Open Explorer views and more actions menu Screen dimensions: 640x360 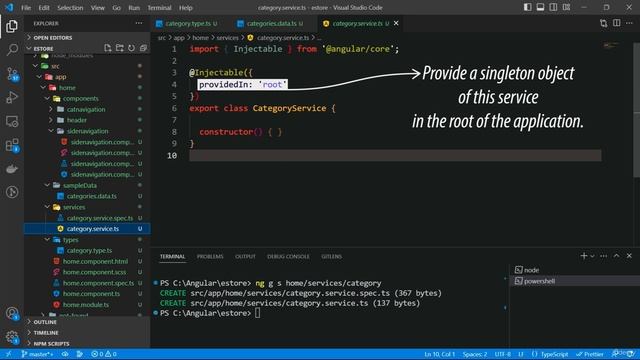click(139, 23)
